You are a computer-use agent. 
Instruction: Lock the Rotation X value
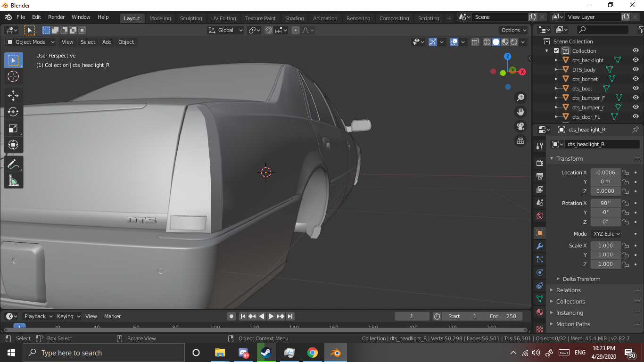626,203
